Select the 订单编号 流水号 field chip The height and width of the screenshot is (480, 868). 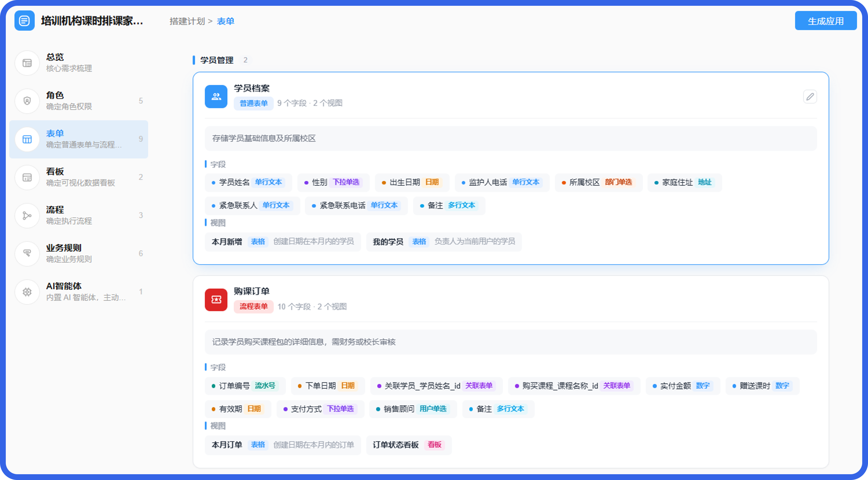click(x=245, y=386)
